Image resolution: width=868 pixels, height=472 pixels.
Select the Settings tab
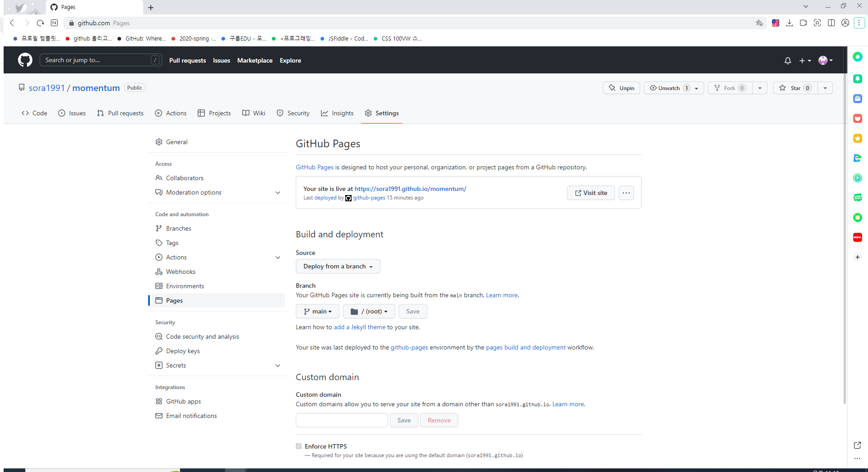pos(382,113)
